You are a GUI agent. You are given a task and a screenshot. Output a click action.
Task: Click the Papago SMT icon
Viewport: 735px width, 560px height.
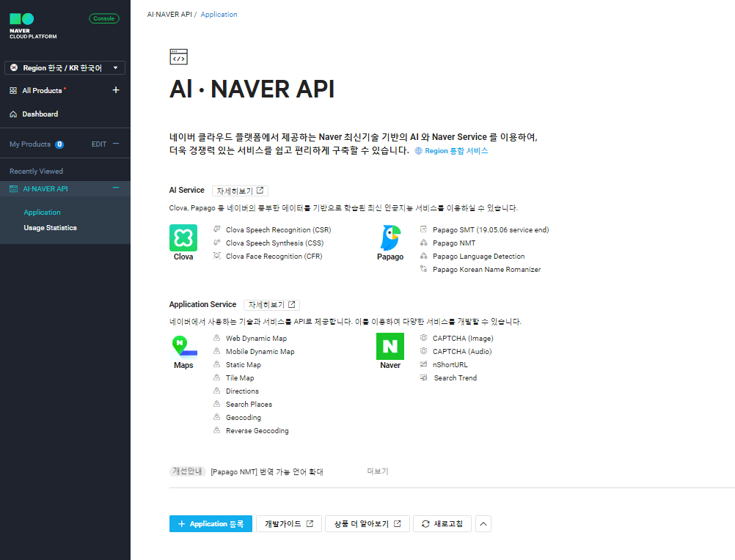point(423,229)
